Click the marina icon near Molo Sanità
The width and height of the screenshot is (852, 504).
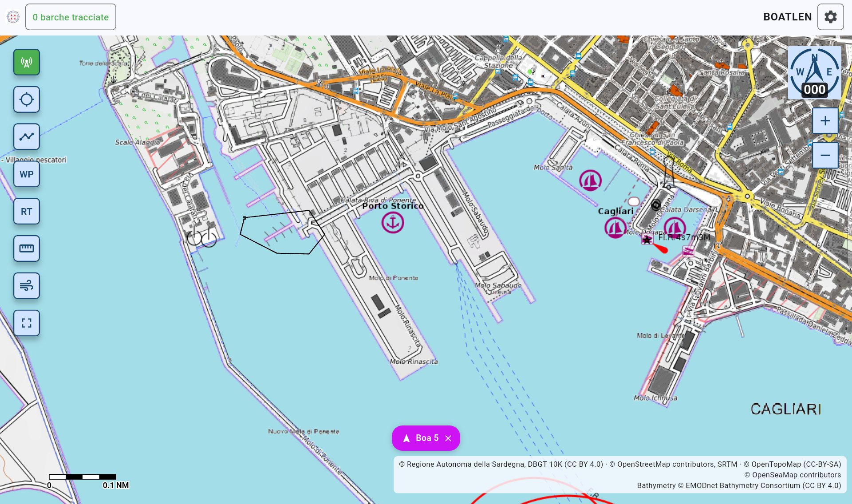point(591,181)
